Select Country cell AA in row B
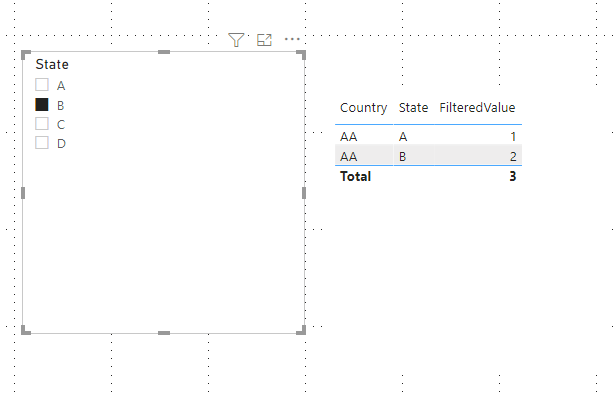This screenshot has width=614, height=397. point(349,157)
